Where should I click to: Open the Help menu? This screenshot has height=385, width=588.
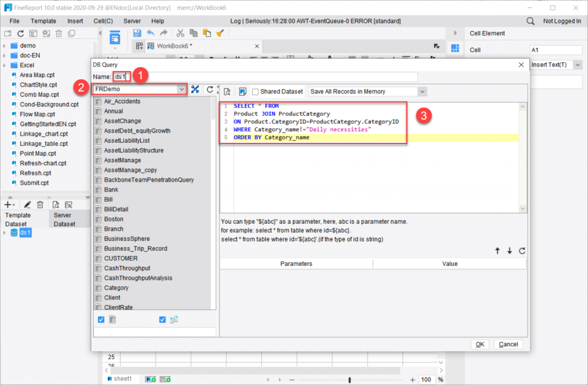click(157, 21)
